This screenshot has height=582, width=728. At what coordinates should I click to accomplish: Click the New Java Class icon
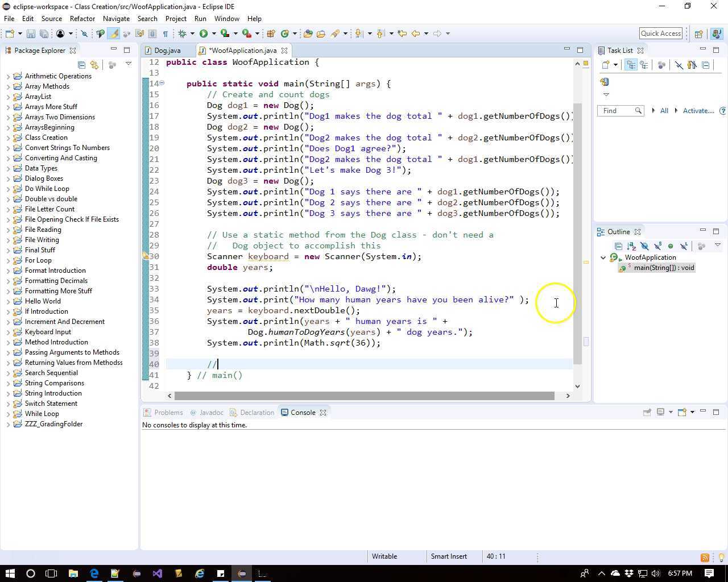pos(284,34)
